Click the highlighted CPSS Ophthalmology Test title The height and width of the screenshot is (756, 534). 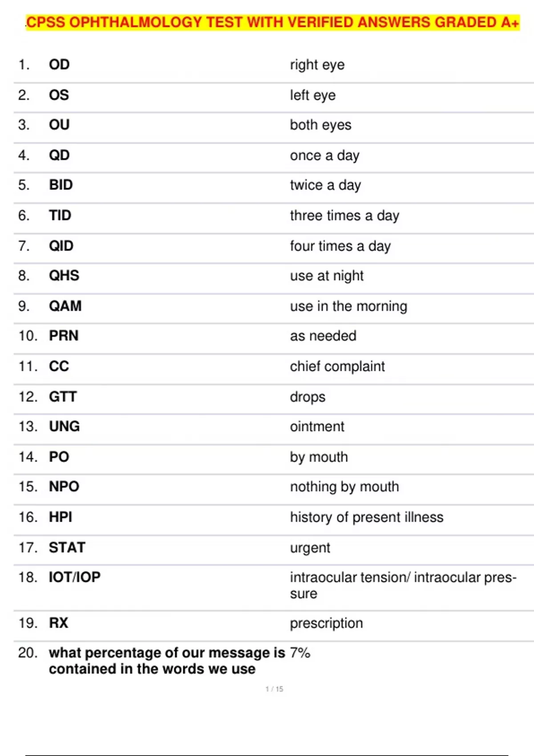click(273, 22)
